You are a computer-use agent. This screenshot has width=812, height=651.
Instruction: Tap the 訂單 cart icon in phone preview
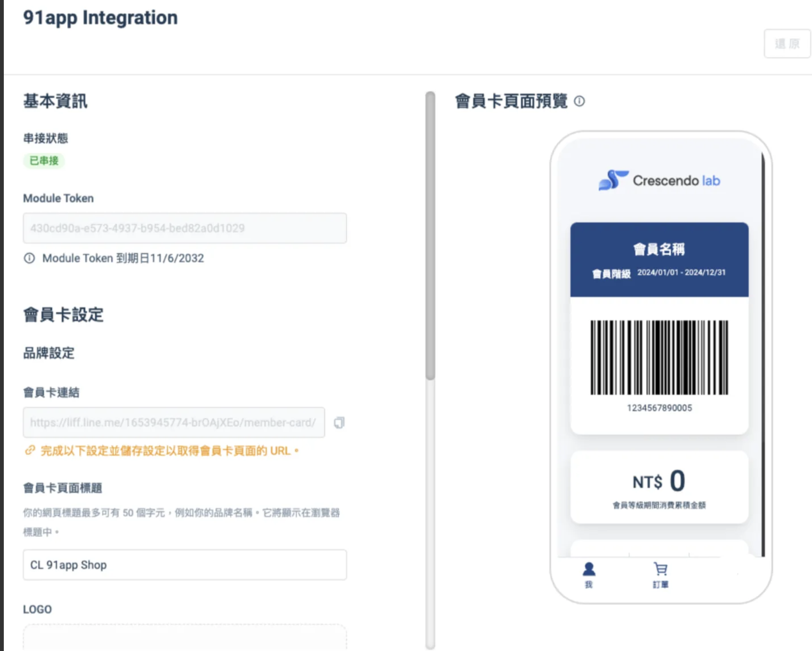(660, 570)
